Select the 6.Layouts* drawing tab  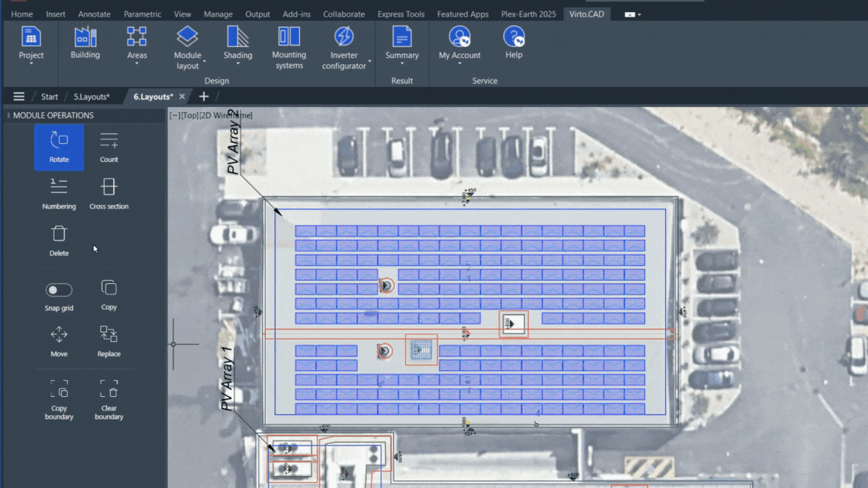click(154, 97)
